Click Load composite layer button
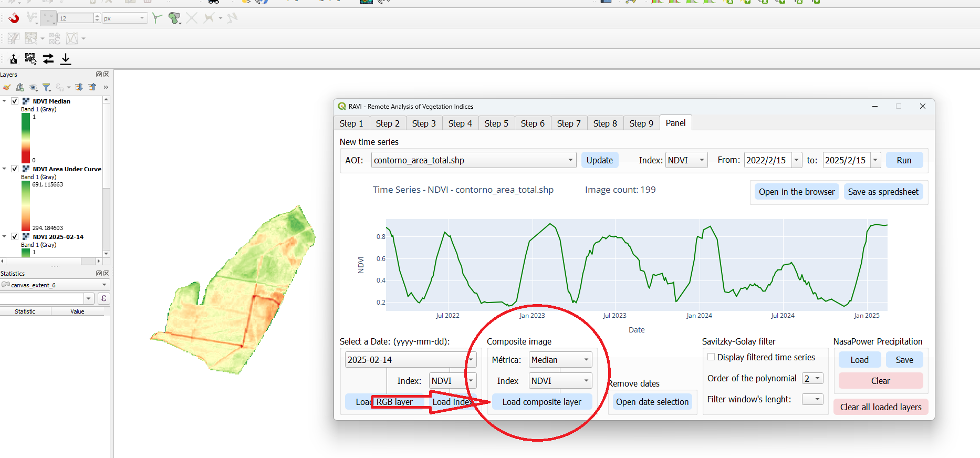Image resolution: width=980 pixels, height=458 pixels. point(541,402)
